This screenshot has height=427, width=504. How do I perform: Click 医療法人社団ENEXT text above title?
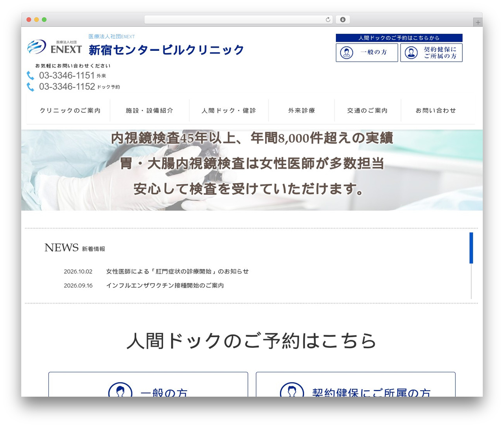pyautogui.click(x=111, y=36)
